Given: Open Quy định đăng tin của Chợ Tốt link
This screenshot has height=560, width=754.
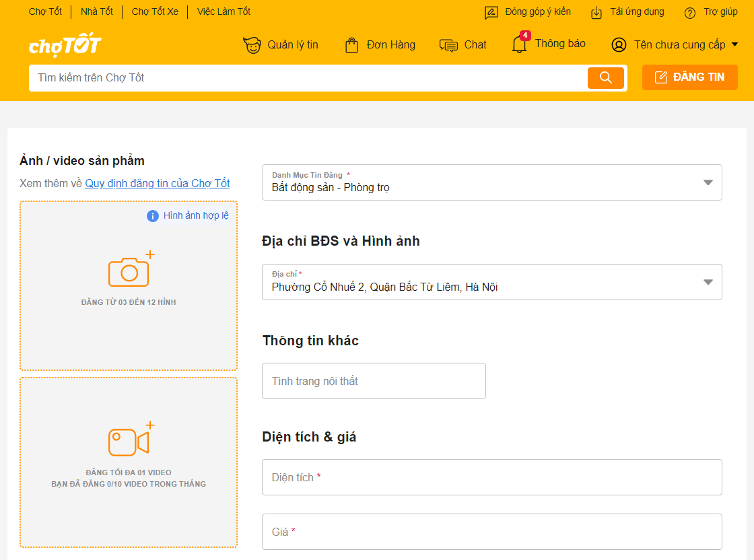Looking at the screenshot, I should (157, 184).
